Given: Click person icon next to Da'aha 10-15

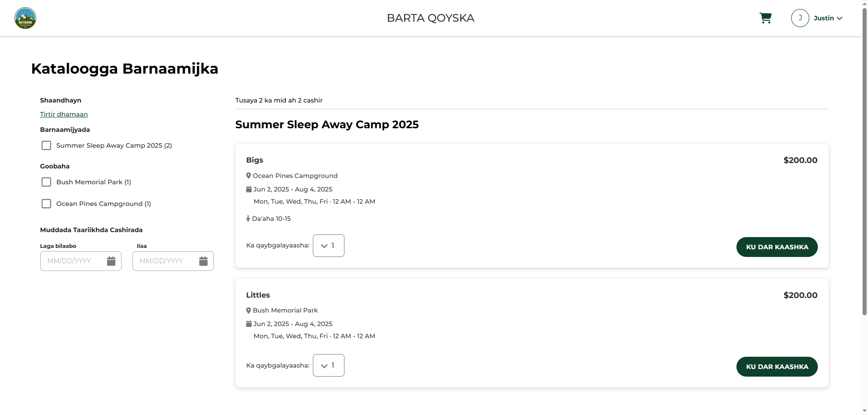Looking at the screenshot, I should 248,219.
